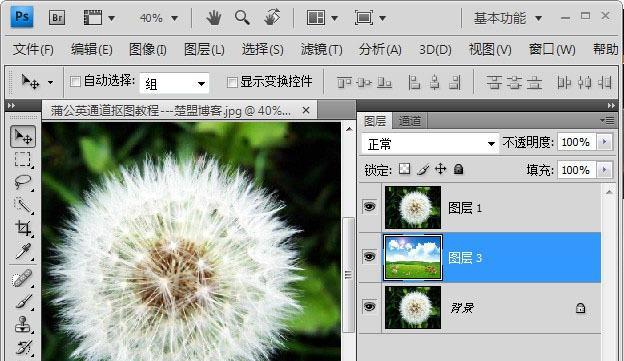The height and width of the screenshot is (361, 624).
Task: Click lock position cross icon
Action: [441, 169]
